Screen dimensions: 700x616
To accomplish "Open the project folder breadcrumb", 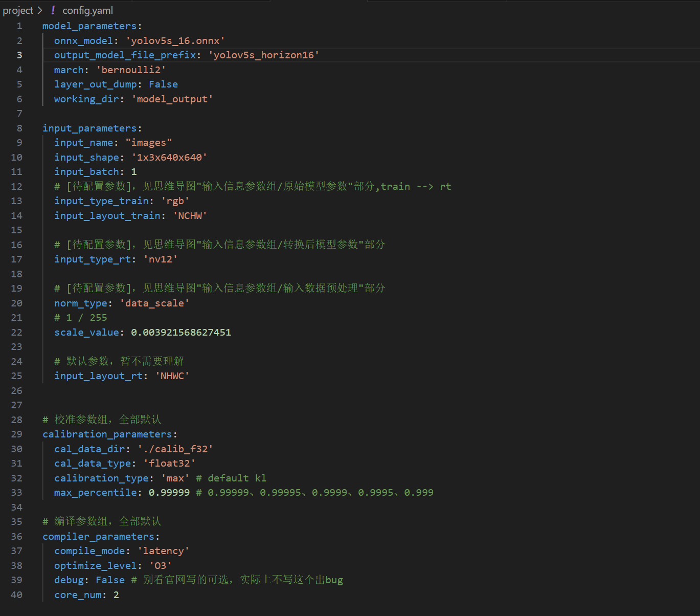I will click(18, 10).
